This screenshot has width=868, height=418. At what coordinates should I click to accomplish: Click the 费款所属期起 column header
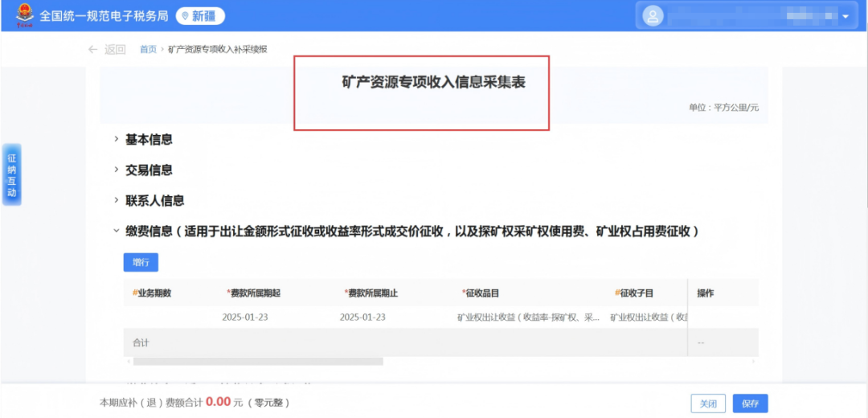(253, 293)
